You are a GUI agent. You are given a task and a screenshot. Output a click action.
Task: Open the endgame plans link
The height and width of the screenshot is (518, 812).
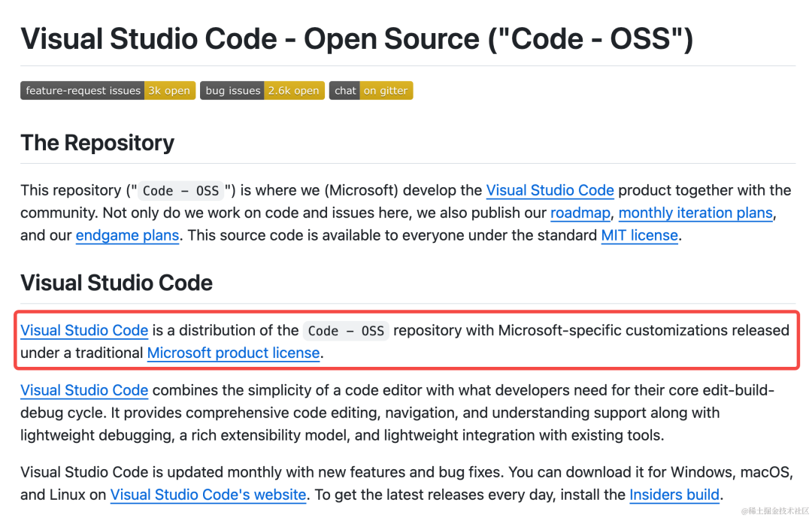(127, 235)
